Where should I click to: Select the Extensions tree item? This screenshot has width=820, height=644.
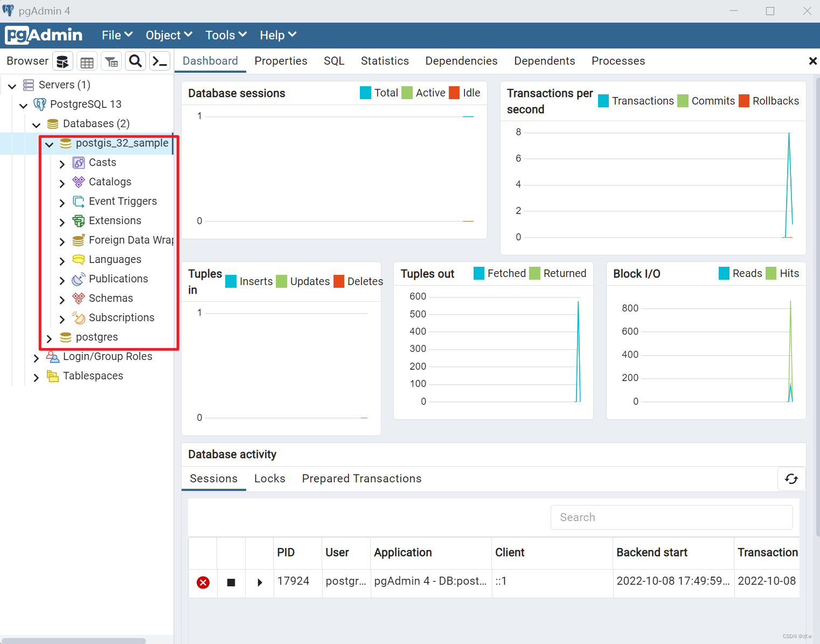115,221
